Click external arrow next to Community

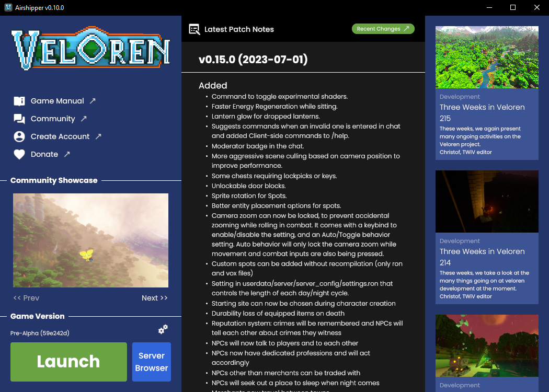click(84, 119)
